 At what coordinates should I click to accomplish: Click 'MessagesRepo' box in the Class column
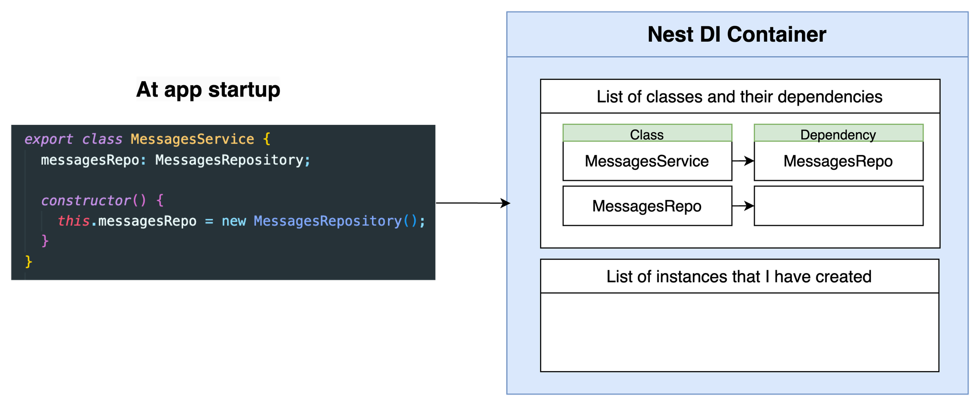(x=647, y=206)
